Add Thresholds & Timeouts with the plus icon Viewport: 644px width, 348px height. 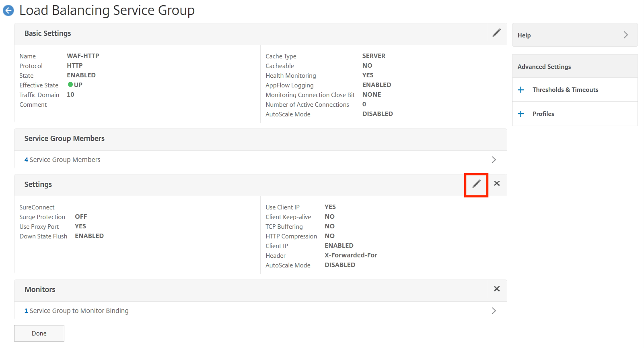coord(521,90)
